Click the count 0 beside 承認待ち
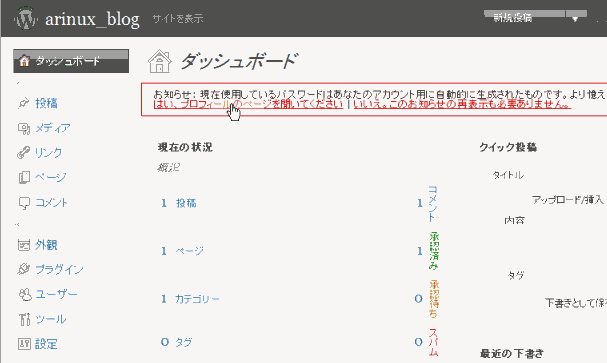 [x=418, y=299]
